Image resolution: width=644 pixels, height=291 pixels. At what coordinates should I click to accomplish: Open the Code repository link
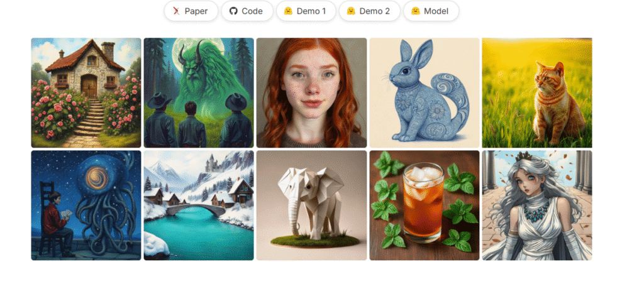[x=247, y=11]
